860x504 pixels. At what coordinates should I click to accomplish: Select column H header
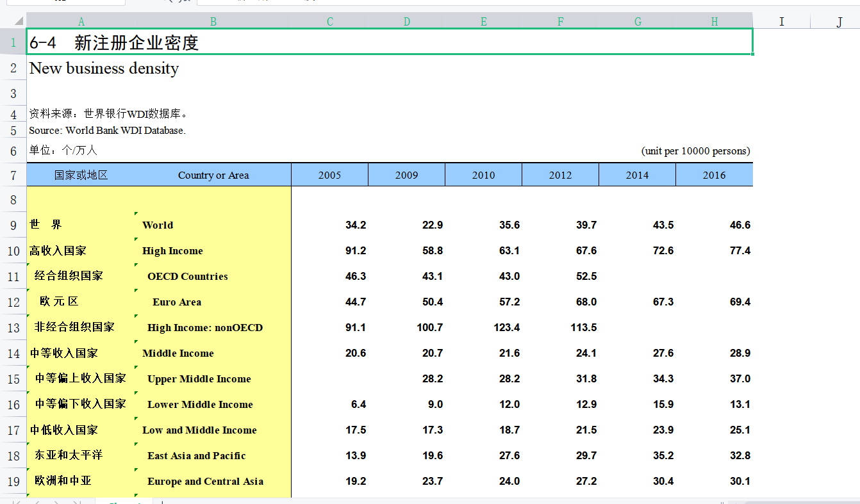tap(714, 22)
